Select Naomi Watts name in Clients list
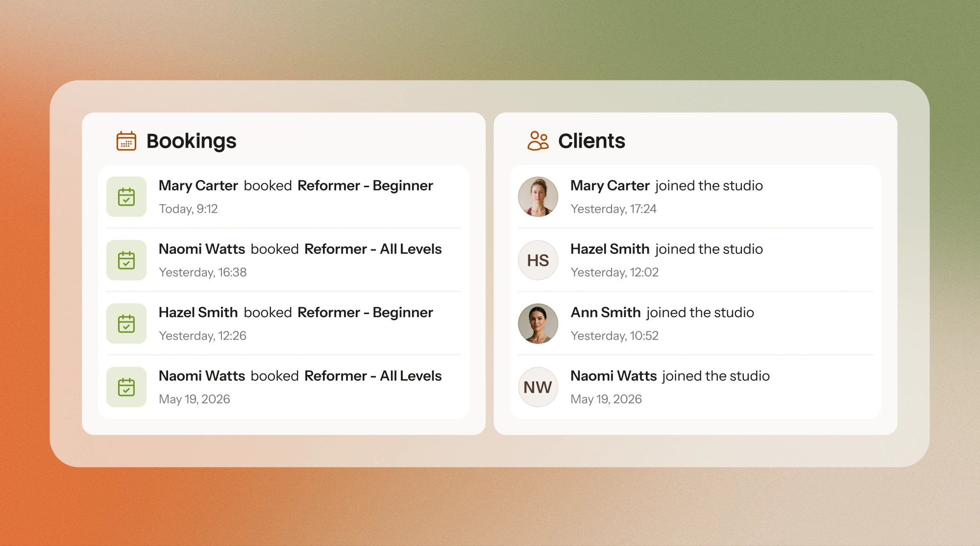The image size is (980, 546). (613, 376)
